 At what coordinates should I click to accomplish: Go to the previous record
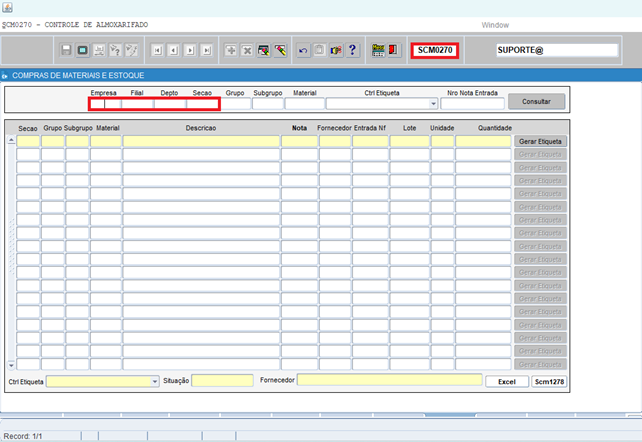coord(174,50)
